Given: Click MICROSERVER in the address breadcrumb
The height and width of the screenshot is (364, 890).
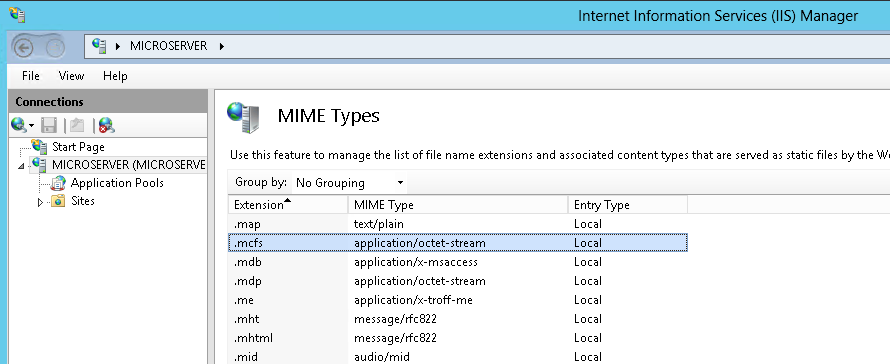Looking at the screenshot, I should pyautogui.click(x=169, y=46).
